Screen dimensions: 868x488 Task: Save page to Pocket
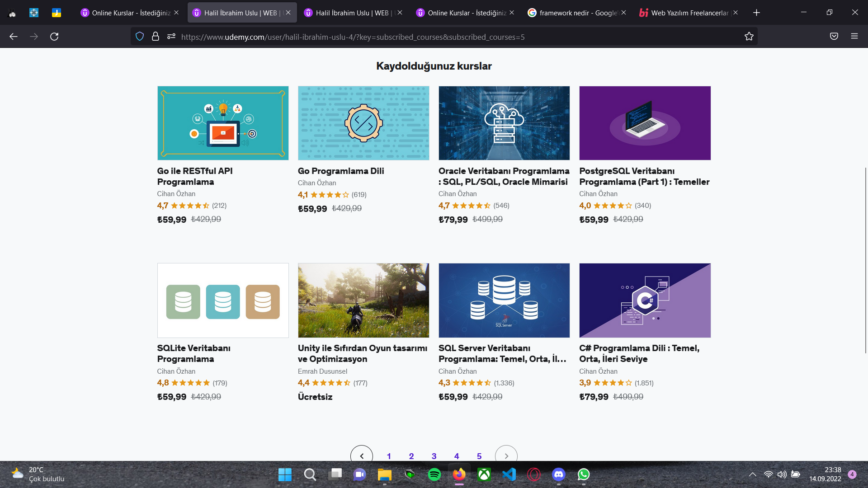pyautogui.click(x=834, y=37)
